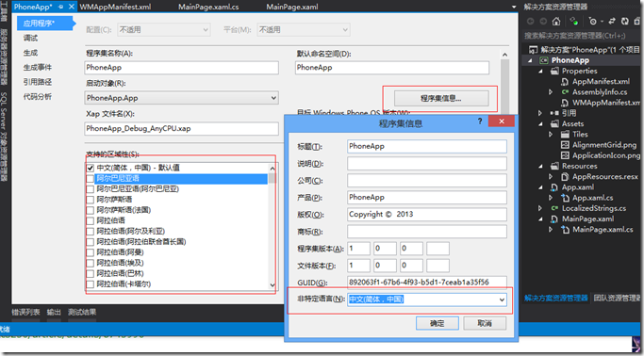This screenshot has height=356, width=644.
Task: Click the 引用 references icon
Action: click(x=554, y=113)
